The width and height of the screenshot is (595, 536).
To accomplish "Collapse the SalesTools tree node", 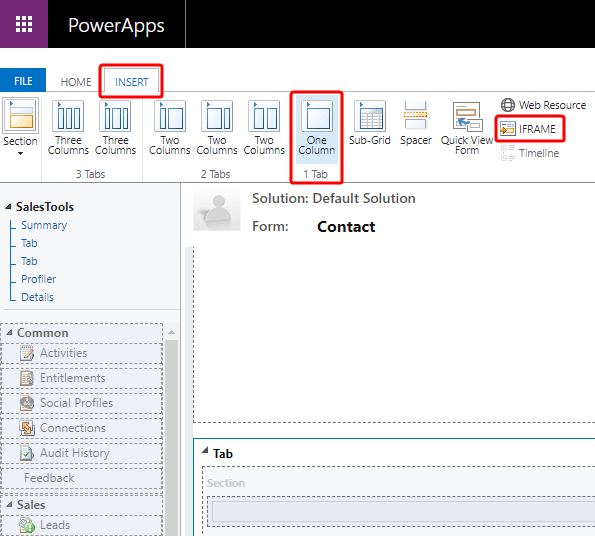I will 8,207.
